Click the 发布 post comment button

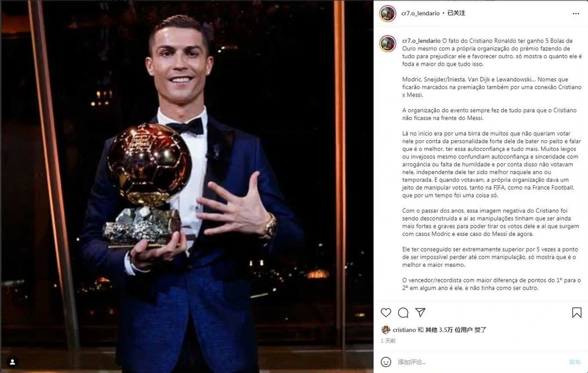point(575,362)
